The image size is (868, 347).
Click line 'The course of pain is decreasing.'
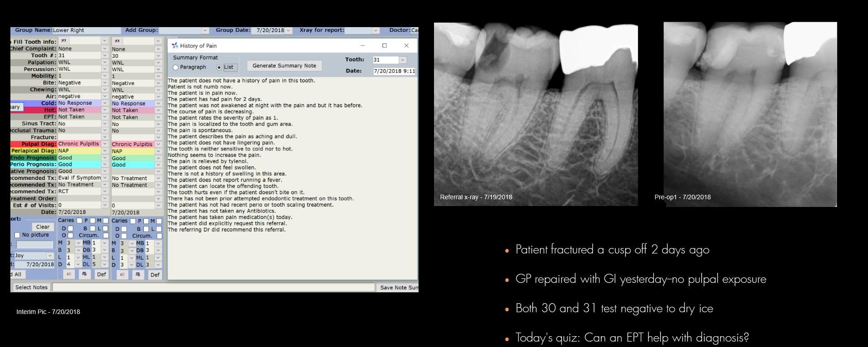tap(211, 112)
